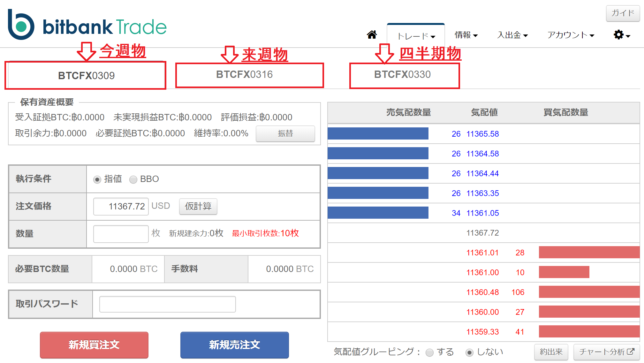Switch to the BTCFX0316 tab
This screenshot has height=363, width=644.
point(244,74)
